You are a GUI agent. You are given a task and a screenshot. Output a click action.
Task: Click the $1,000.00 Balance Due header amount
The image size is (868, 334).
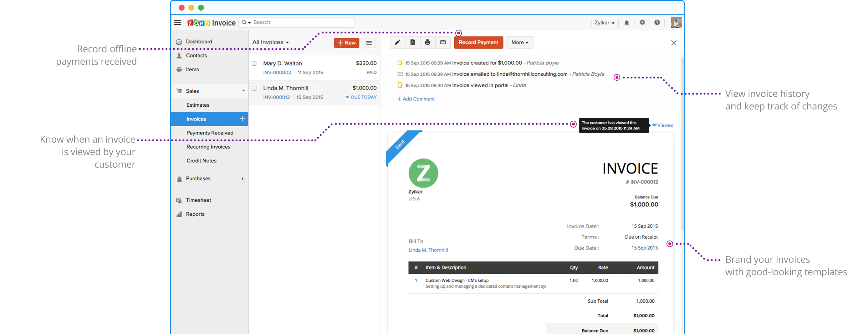pos(644,205)
